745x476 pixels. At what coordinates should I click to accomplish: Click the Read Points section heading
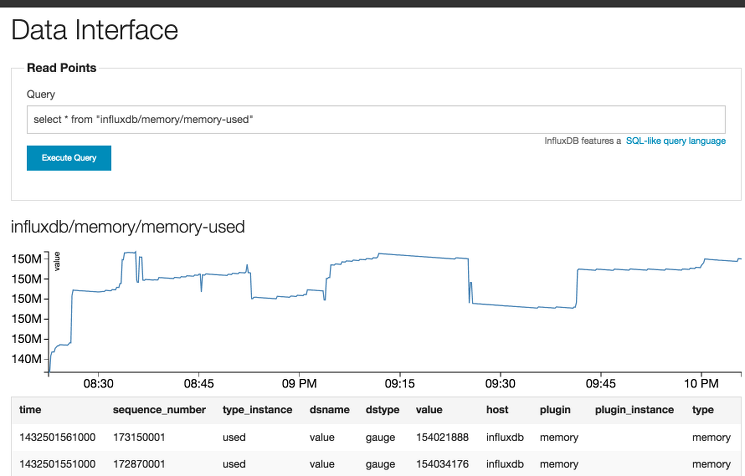(x=61, y=68)
